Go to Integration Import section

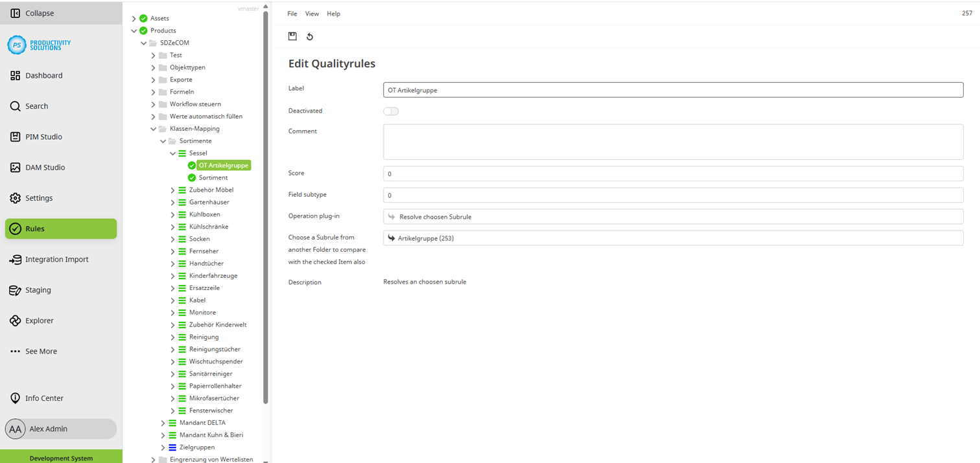(56, 260)
